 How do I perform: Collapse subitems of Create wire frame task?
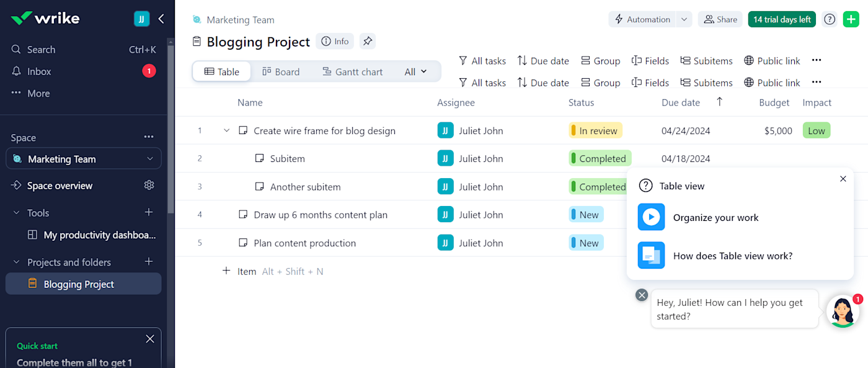226,130
